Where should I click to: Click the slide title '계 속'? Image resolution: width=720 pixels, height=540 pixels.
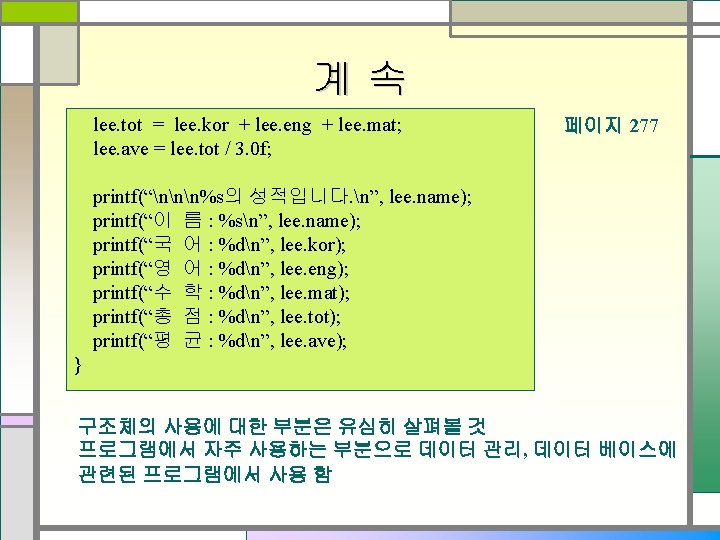(360, 79)
